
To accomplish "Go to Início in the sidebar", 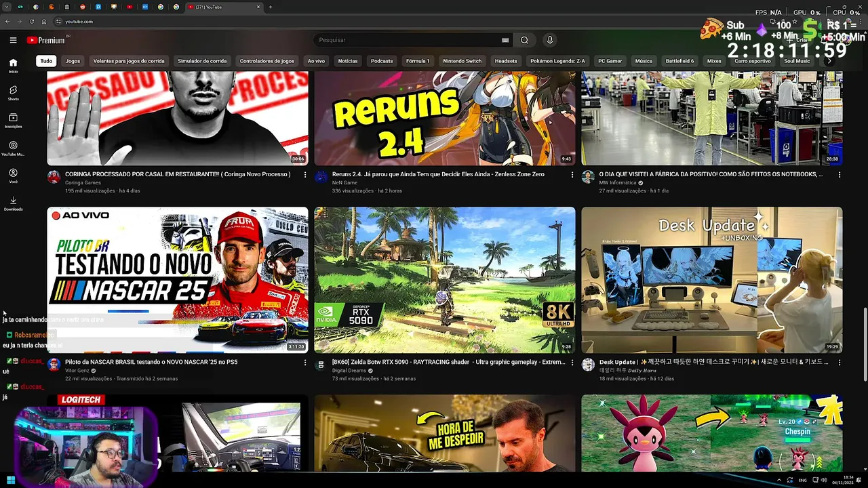I will click(13, 65).
